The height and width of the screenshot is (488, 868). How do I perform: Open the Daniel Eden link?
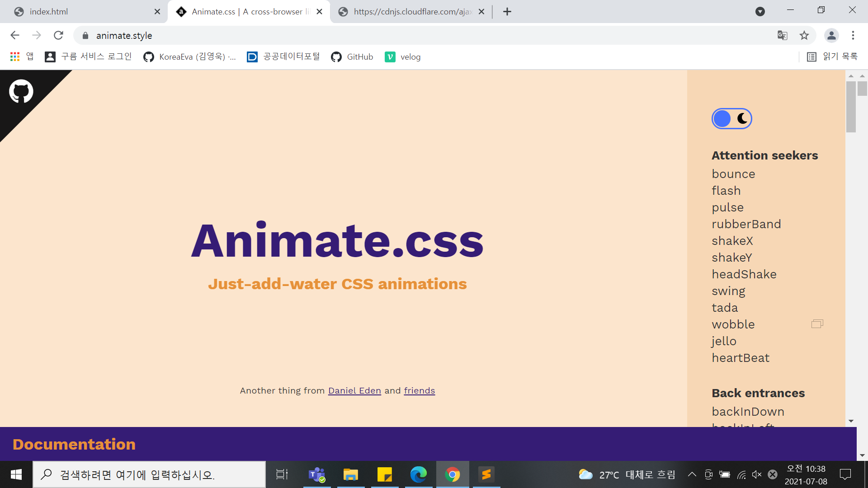click(354, 390)
